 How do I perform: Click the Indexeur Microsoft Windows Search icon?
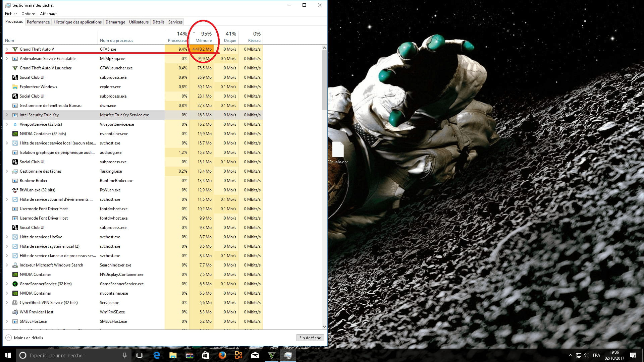[x=15, y=265]
